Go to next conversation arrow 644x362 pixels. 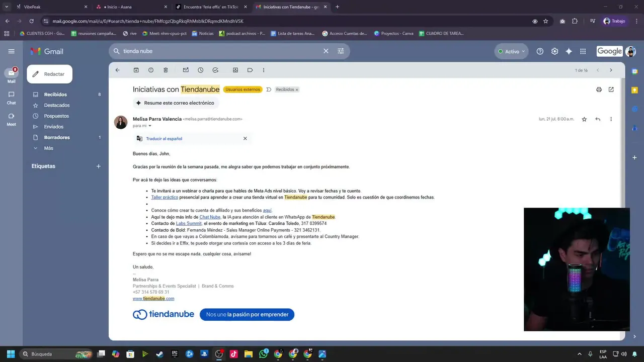point(611,70)
